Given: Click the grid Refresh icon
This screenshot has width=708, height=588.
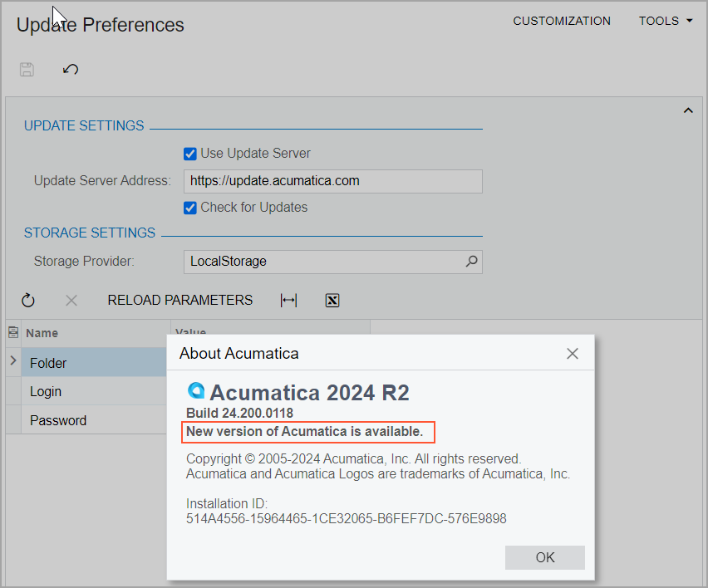Looking at the screenshot, I should point(28,301).
